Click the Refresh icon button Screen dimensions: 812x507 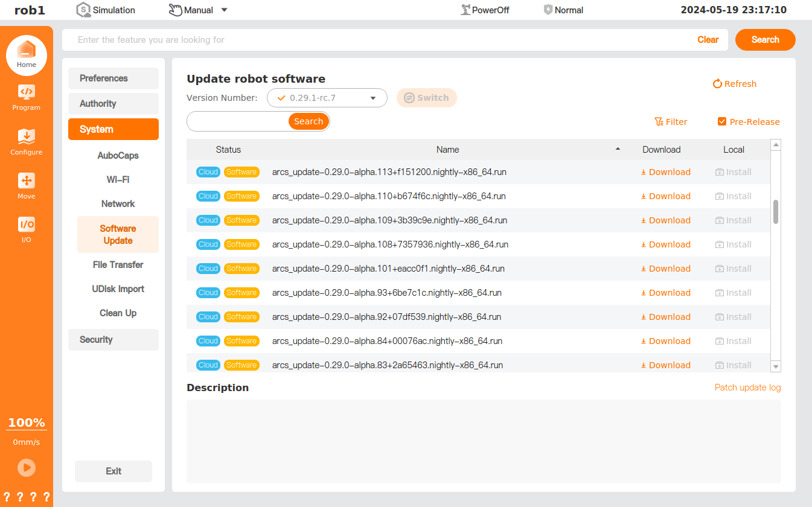tap(717, 84)
